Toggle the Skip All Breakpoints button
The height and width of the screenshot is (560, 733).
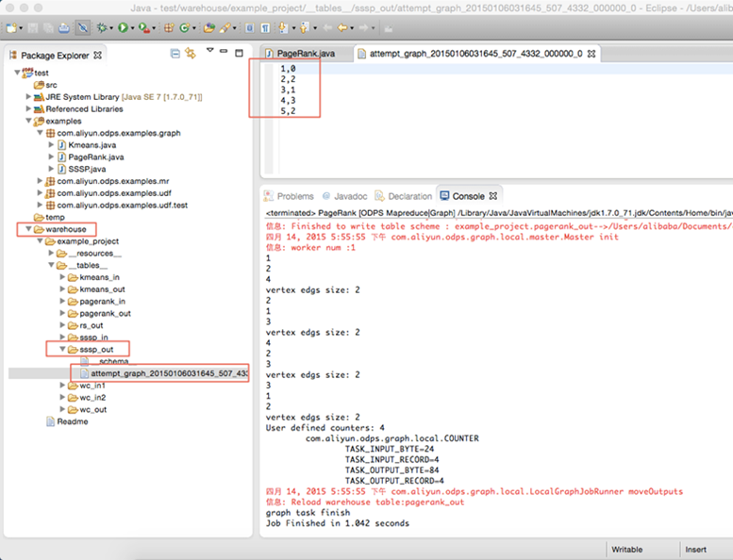pyautogui.click(x=83, y=28)
